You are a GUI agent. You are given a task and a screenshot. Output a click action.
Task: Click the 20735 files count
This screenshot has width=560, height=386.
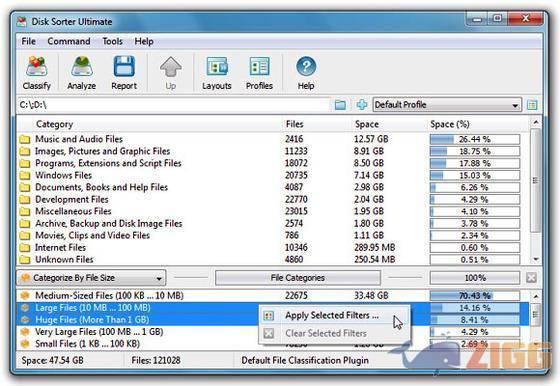click(296, 175)
